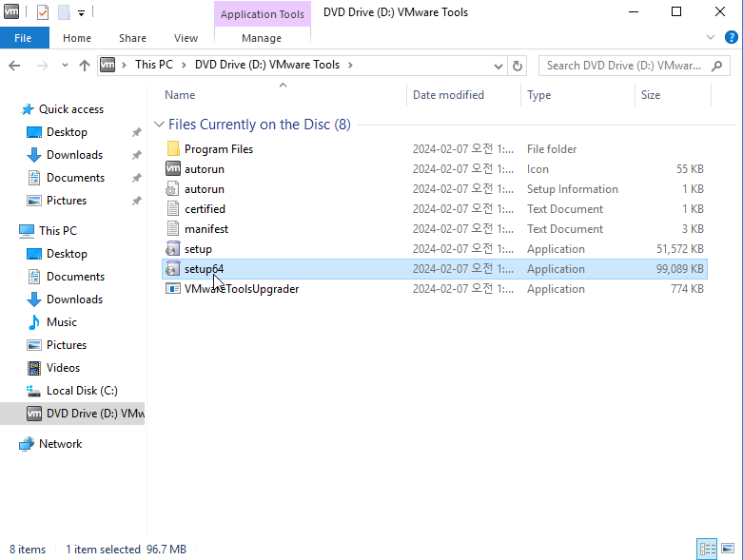This screenshot has height=560, width=743.
Task: Open Local Disk (C:)
Action: pos(82,391)
